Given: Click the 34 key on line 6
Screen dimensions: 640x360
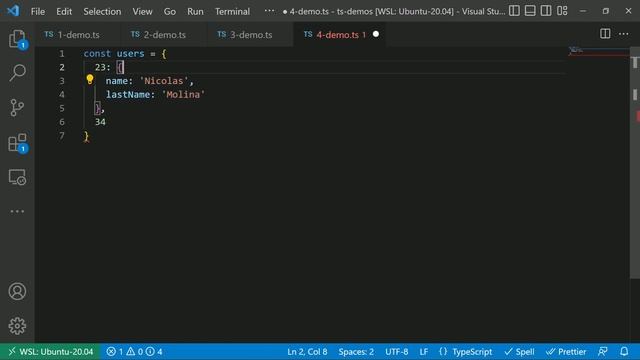Looking at the screenshot, I should [x=100, y=122].
